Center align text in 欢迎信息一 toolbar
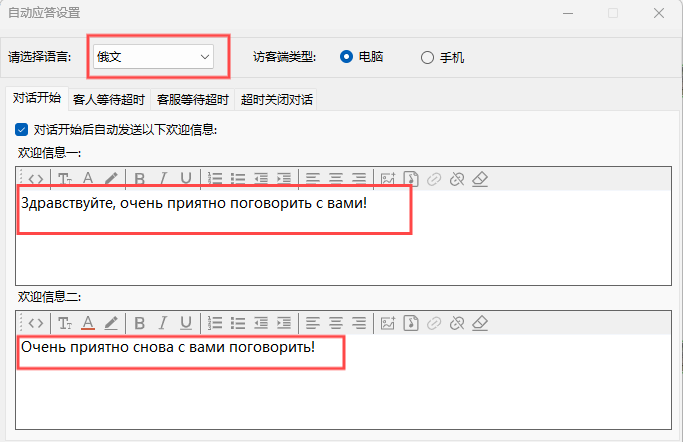683x442 pixels. tap(336, 179)
